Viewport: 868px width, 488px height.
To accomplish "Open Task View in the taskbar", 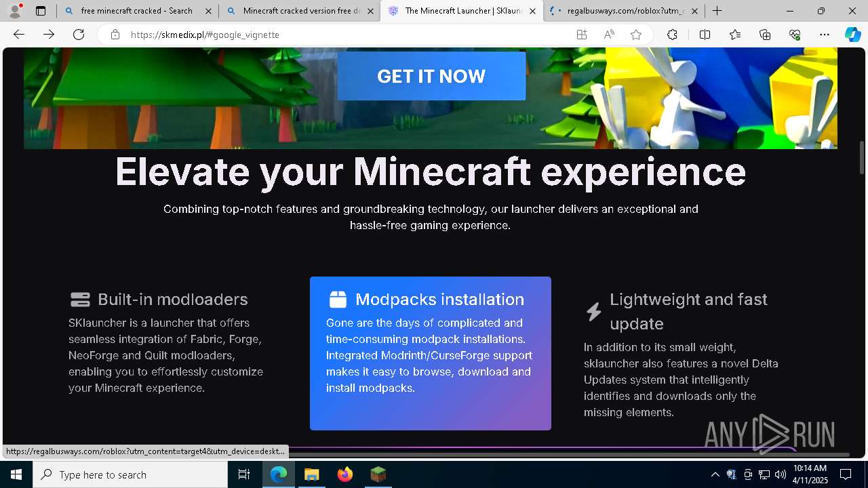I will point(245,474).
